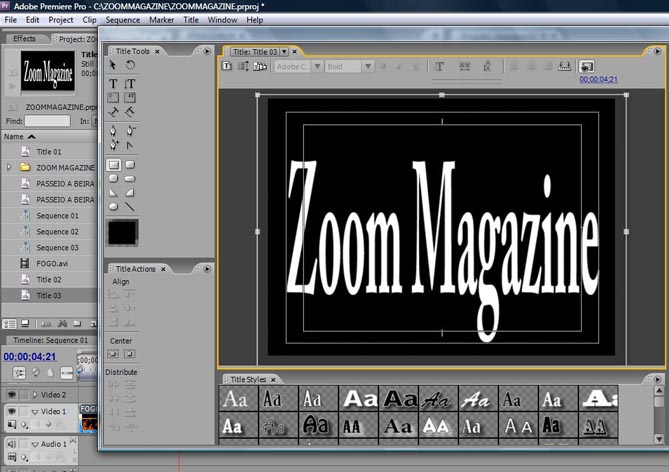Select the Rectangle shape tool

113,164
